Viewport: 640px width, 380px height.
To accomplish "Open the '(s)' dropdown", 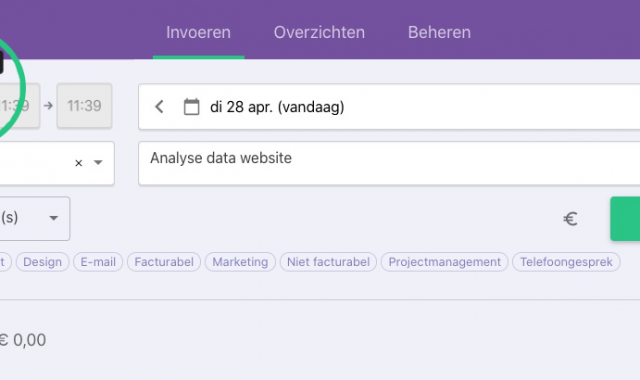I will (x=35, y=218).
